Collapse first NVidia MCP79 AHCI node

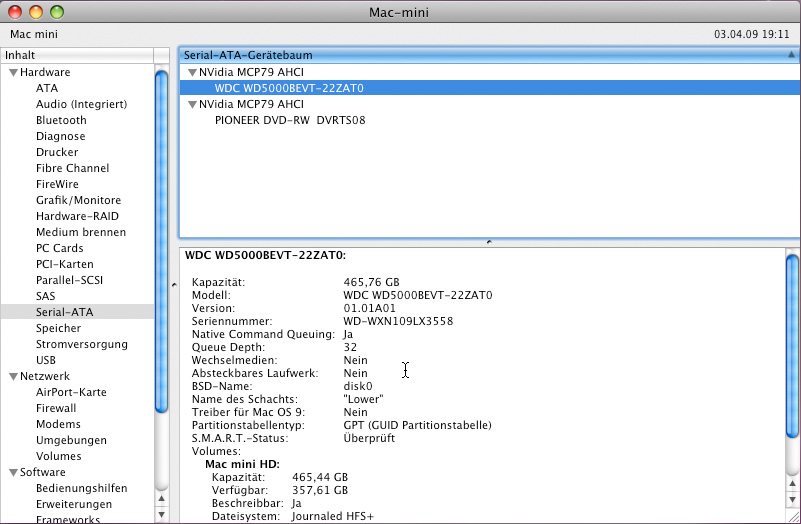pos(193,73)
